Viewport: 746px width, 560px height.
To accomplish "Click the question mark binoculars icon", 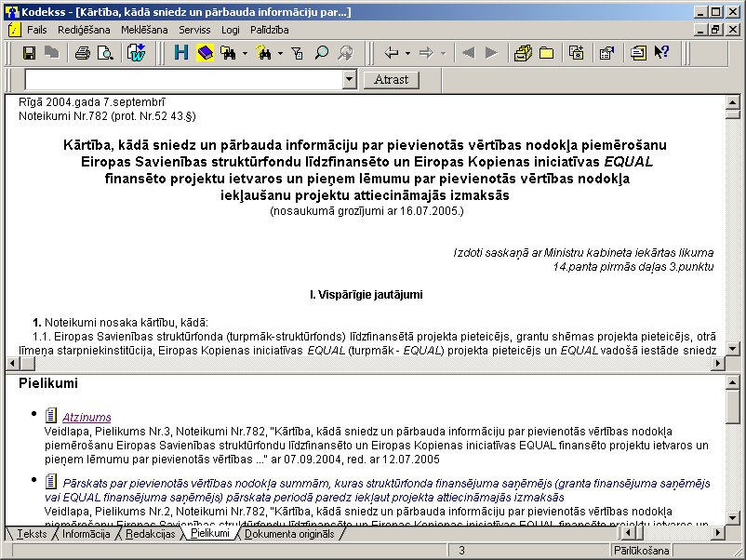I will pyautogui.click(x=263, y=53).
